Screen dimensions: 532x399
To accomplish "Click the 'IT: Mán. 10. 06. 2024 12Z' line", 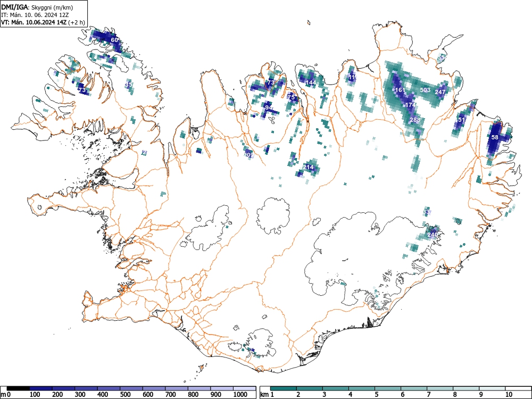I will (35, 15).
